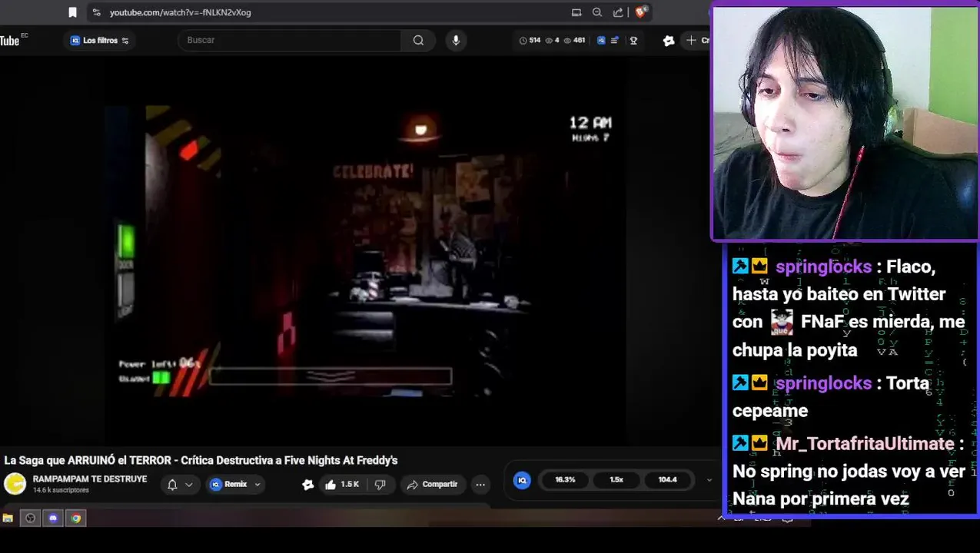Screen dimensions: 980x553
Task: Expand the Remix dropdown chevron
Action: [257, 485]
